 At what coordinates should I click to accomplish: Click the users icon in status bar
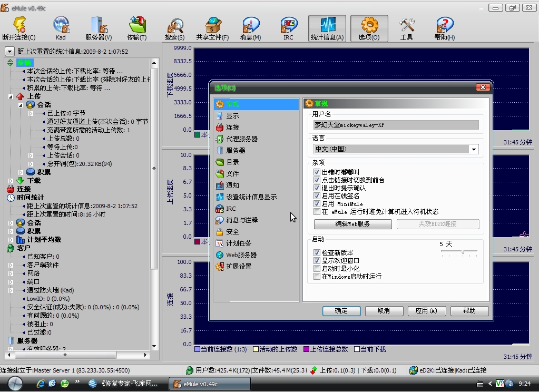pos(189,370)
